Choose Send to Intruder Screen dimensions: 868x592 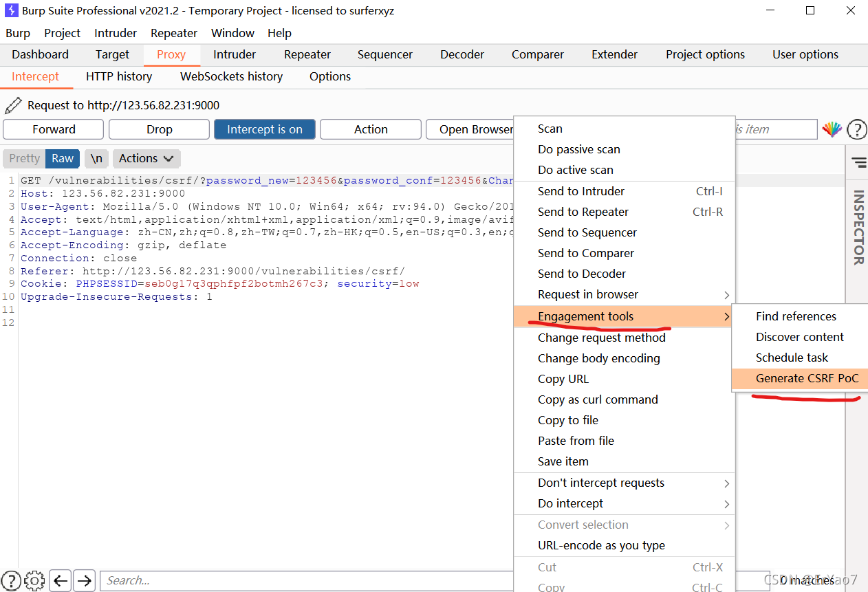(x=625, y=191)
